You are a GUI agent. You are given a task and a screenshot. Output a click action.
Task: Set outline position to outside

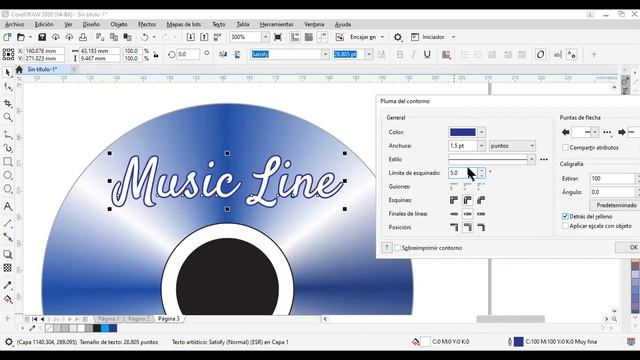454,227
